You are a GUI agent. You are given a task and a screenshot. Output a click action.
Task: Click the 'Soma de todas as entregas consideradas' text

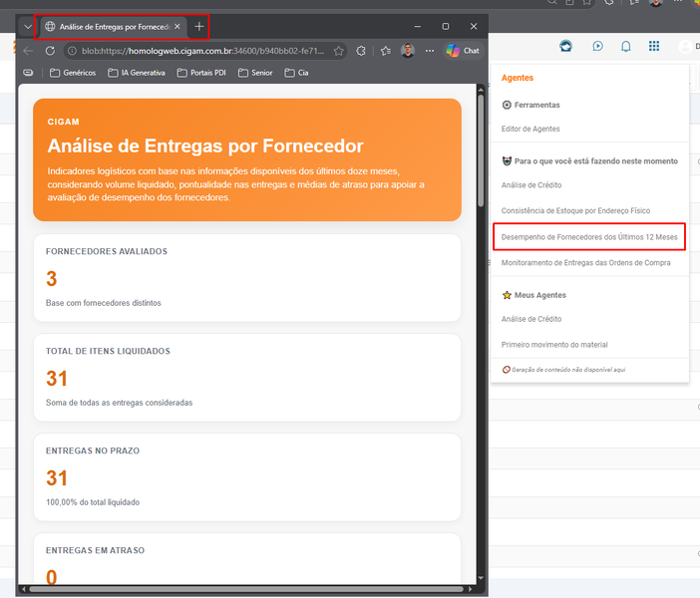pos(120,403)
